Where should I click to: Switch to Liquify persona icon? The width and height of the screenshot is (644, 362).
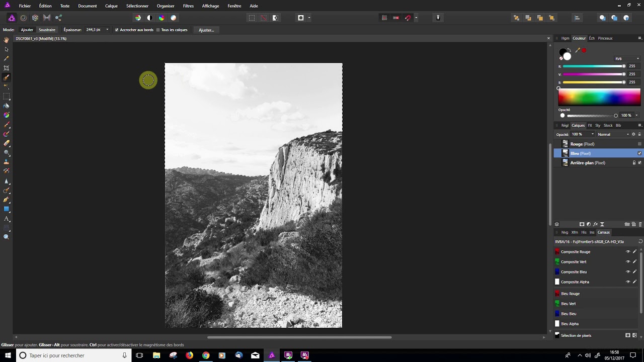[x=23, y=18]
